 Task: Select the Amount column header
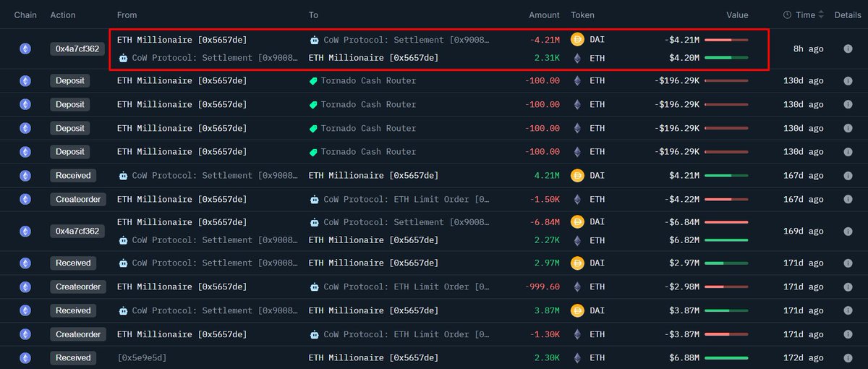coord(544,15)
